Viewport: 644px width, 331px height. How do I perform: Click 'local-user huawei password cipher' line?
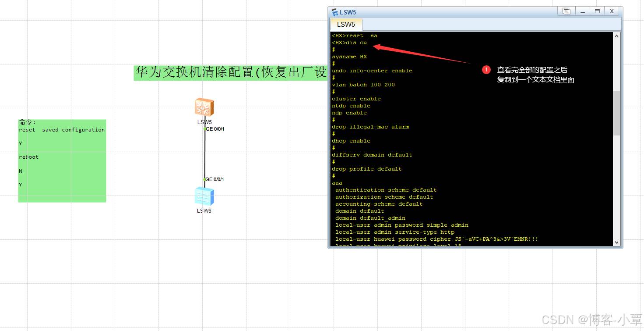click(x=437, y=239)
